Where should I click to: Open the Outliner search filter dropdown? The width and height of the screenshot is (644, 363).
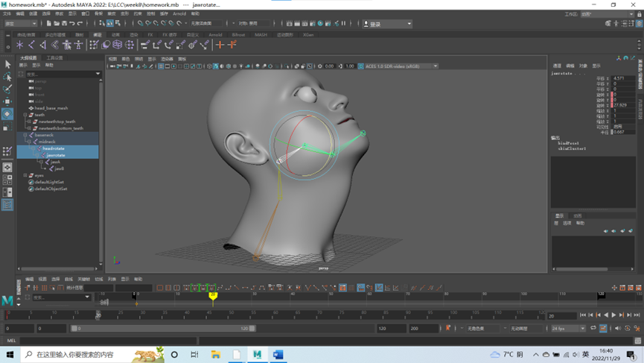click(x=98, y=74)
